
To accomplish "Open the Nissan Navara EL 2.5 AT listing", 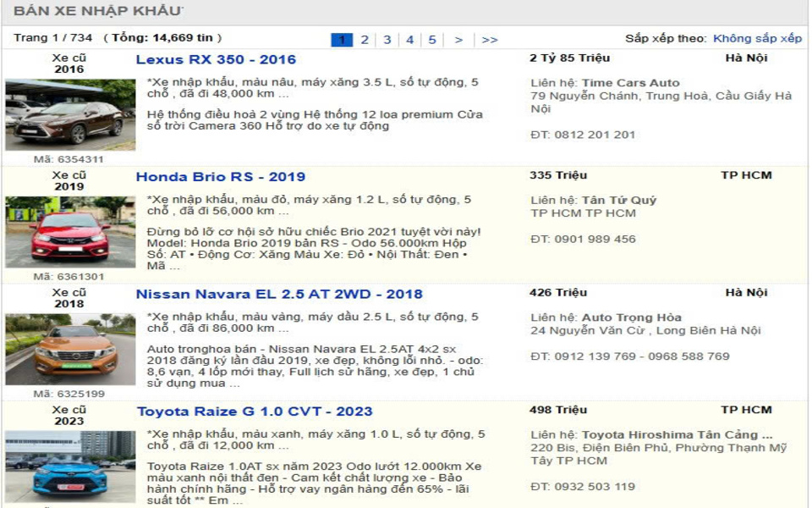I will tap(279, 295).
